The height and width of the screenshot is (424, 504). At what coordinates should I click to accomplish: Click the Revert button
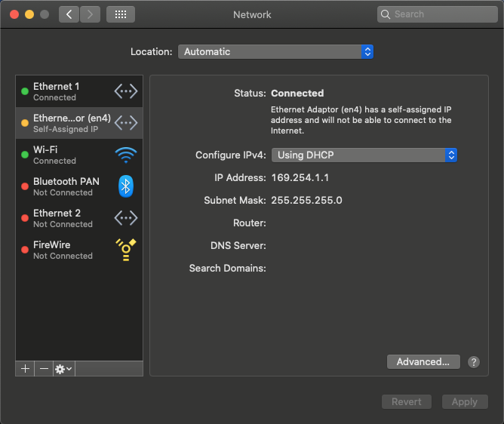406,402
